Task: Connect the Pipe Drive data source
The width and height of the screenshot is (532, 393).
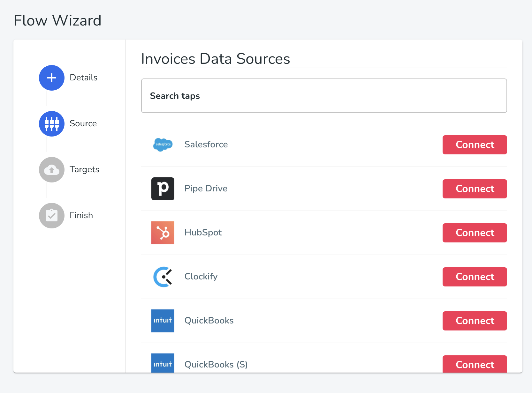Action: point(475,189)
